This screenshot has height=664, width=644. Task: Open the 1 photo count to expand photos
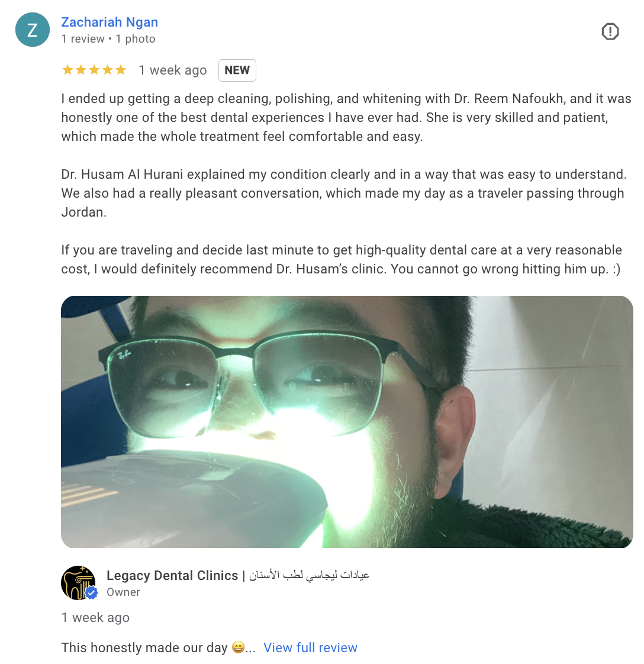137,39
